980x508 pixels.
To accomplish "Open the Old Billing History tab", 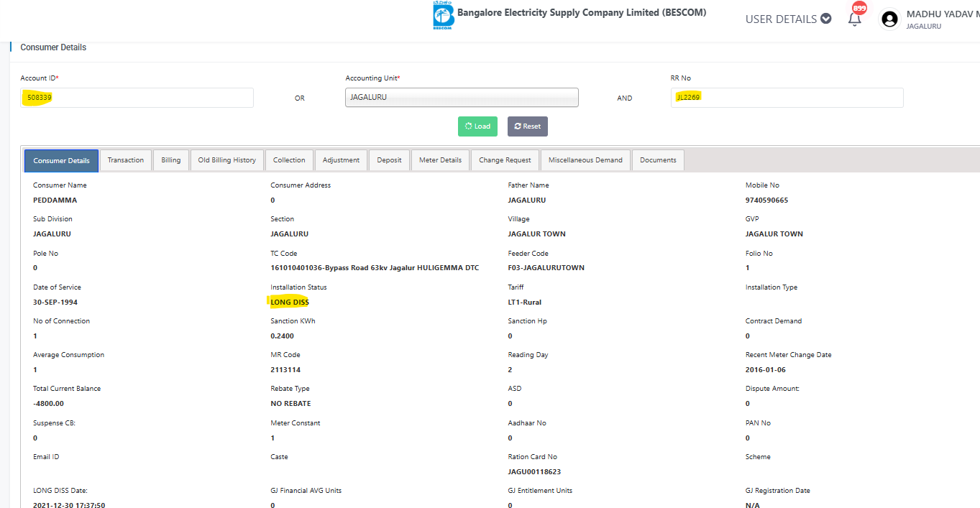I will tap(227, 160).
